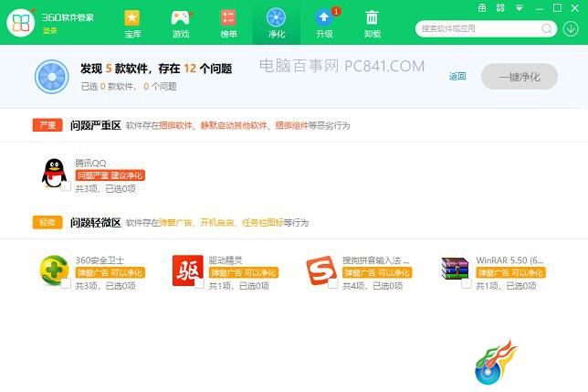Image resolution: width=588 pixels, height=392 pixels.
Task: Open the title bar dropdown menu triangle
Action: 520,8
